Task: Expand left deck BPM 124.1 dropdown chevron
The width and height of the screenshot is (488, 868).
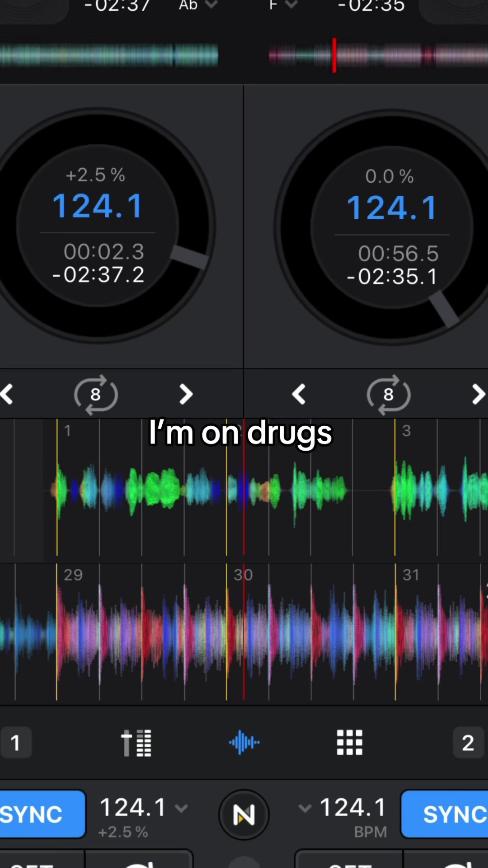Action: [x=181, y=808]
